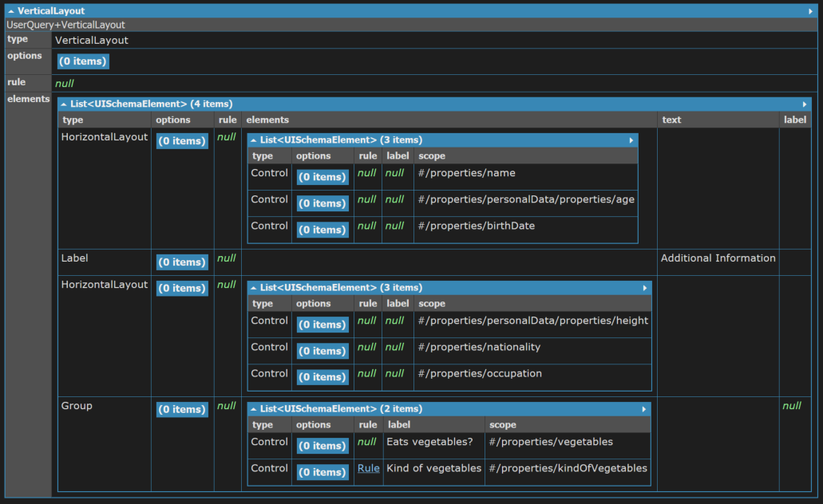The height and width of the screenshot is (504, 823).
Task: Collapse the List<UISchemaElement> (4 items) table
Action: [64, 104]
